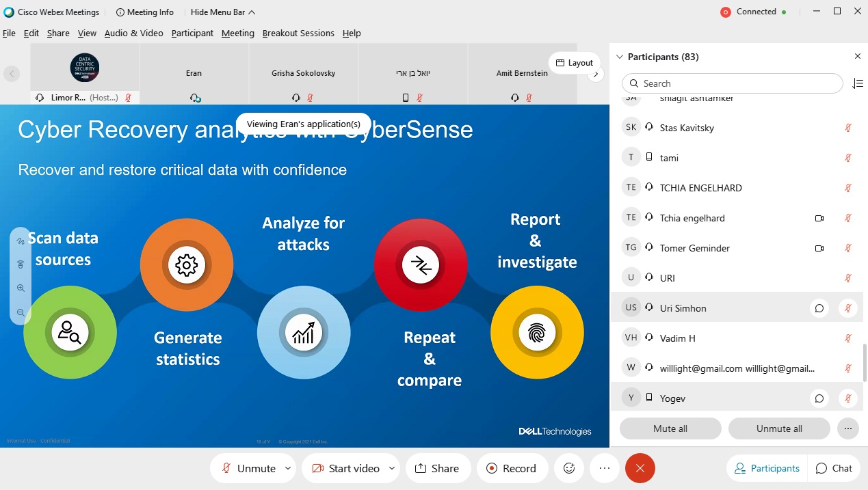The image size is (868, 490).
Task: Open the More options ellipsis in meeting controls
Action: (604, 468)
